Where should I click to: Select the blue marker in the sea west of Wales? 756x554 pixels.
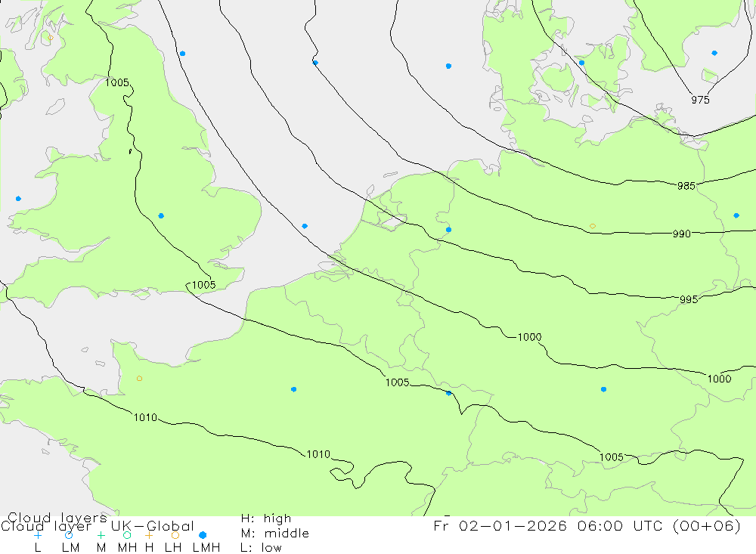[18, 199]
